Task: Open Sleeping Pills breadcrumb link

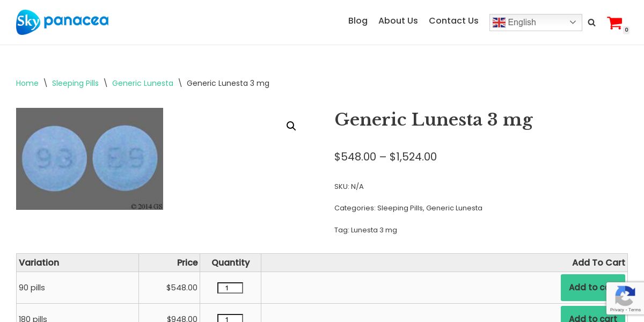Action: 75,83
